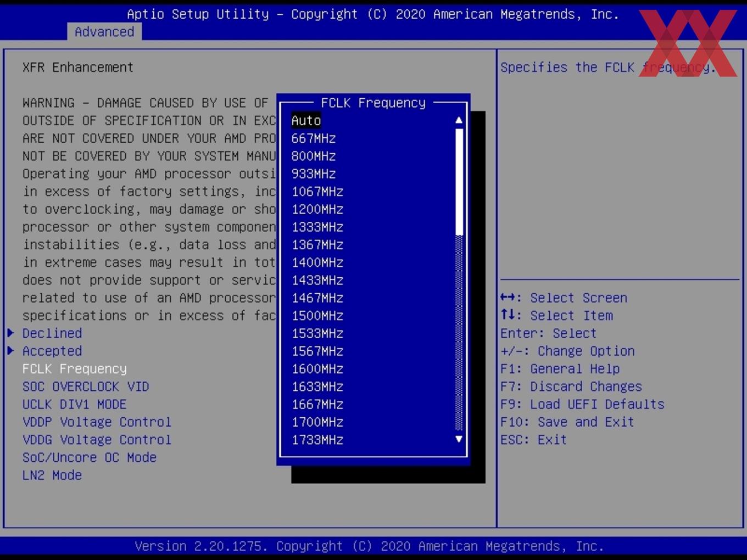Select the 1333MHz option
The height and width of the screenshot is (560, 747).
coord(317,227)
